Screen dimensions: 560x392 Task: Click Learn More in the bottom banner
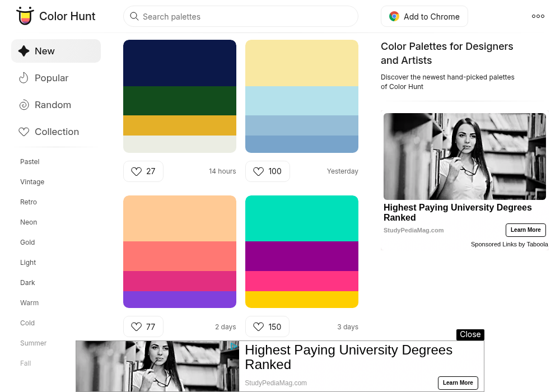click(458, 382)
